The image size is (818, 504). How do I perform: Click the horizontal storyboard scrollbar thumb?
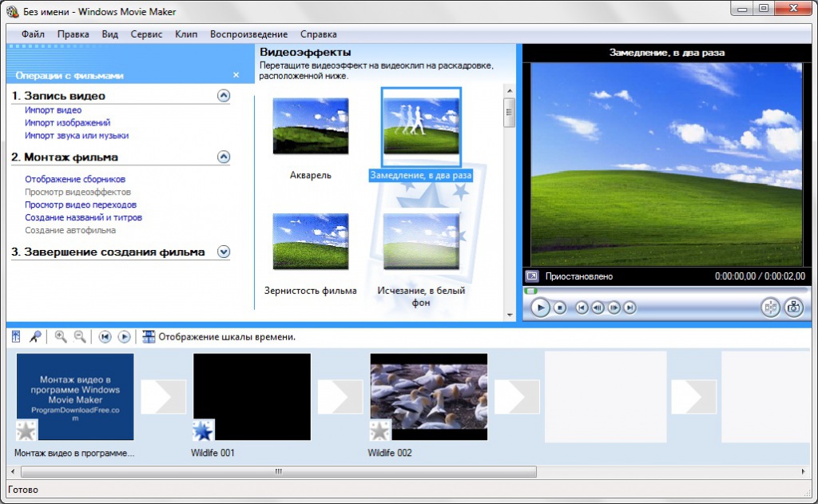click(279, 472)
